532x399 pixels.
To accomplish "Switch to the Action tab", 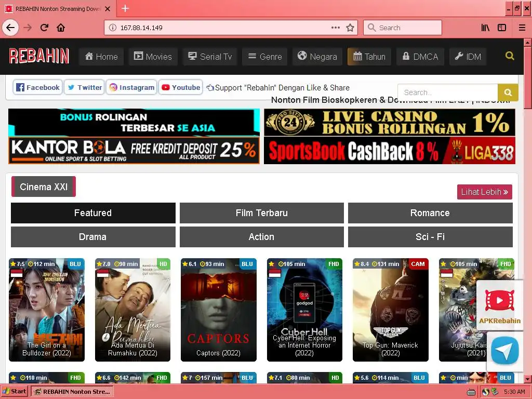I will pos(262,237).
